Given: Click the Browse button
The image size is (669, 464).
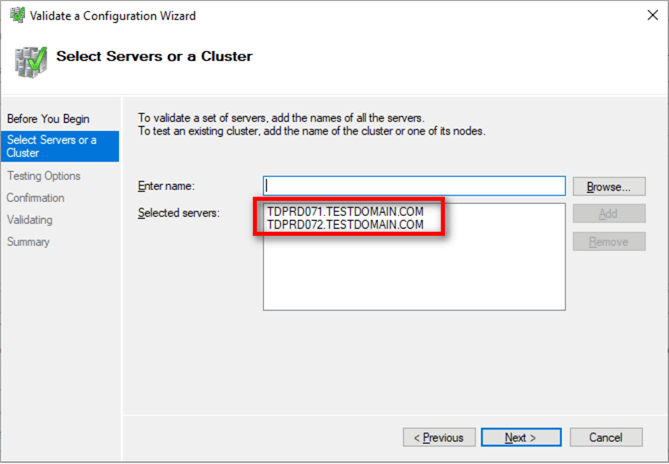Looking at the screenshot, I should [x=608, y=186].
